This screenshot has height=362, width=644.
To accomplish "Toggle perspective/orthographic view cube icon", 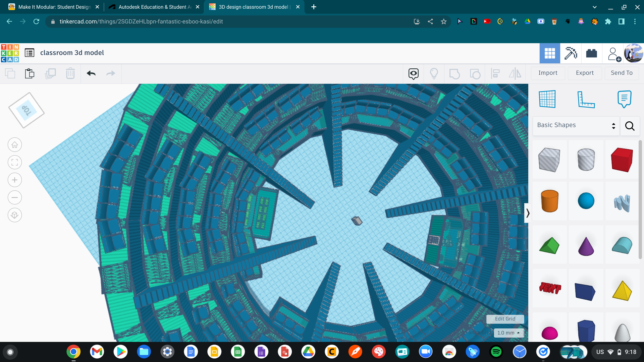I will click(15, 215).
